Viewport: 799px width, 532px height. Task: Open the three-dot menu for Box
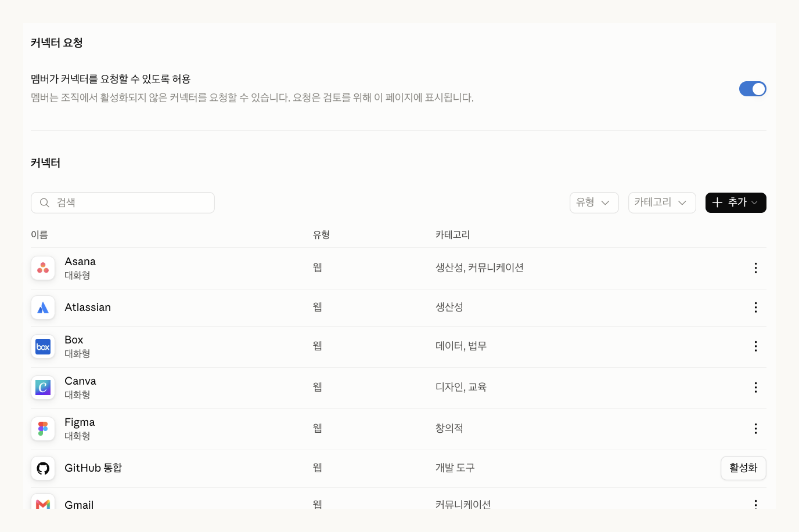tap(755, 346)
